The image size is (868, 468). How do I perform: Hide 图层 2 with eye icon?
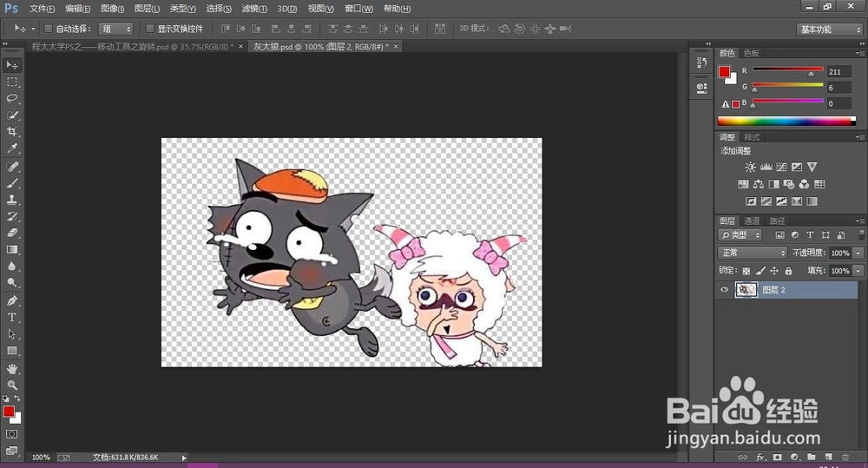point(724,290)
